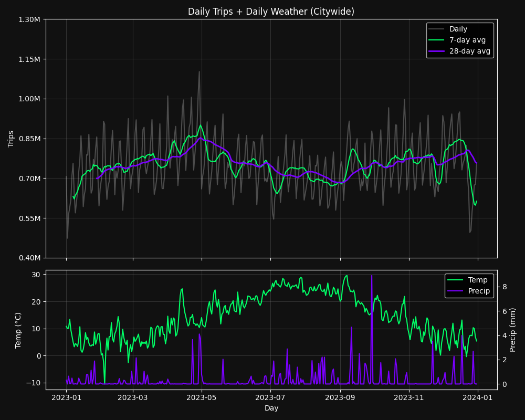Click the "Precip (mm)" right axis label
The image size is (525, 420).
[513, 330]
